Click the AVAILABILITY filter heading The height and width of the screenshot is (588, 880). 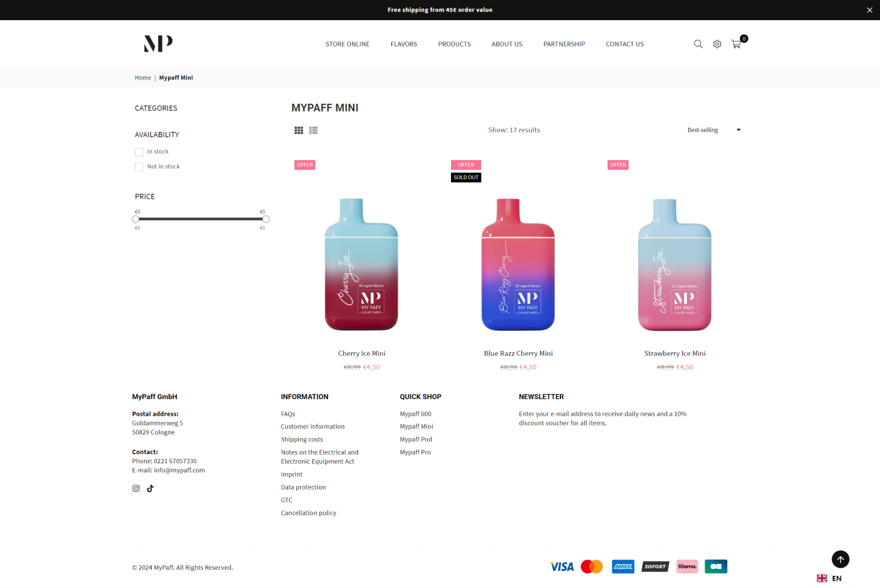pos(157,134)
